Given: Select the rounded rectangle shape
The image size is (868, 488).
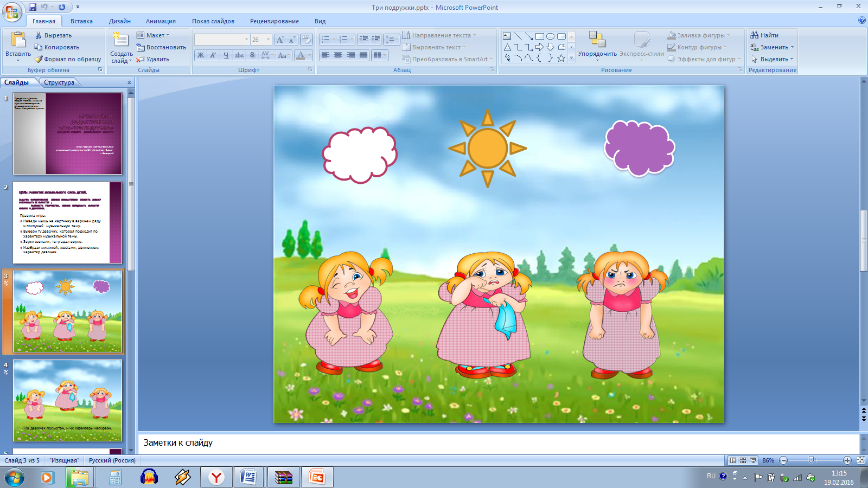Looking at the screenshot, I should tap(561, 36).
